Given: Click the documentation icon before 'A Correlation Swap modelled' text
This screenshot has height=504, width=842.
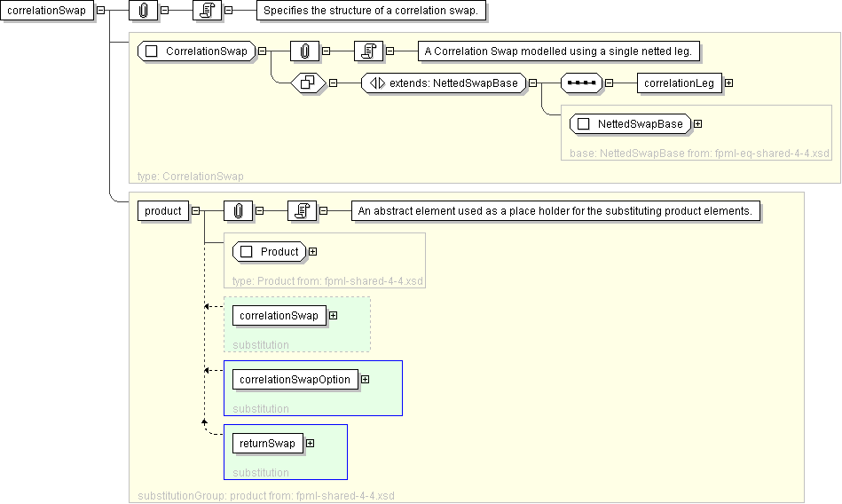Looking at the screenshot, I should pos(367,51).
